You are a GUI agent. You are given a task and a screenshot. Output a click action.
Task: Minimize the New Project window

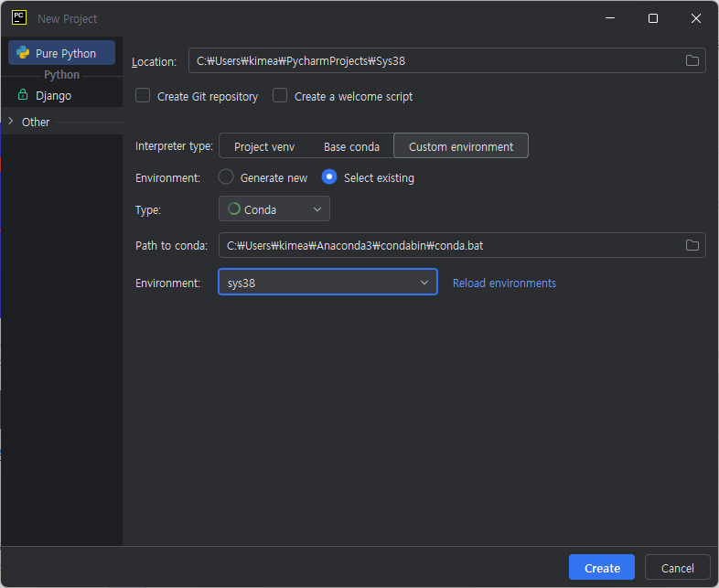click(610, 18)
